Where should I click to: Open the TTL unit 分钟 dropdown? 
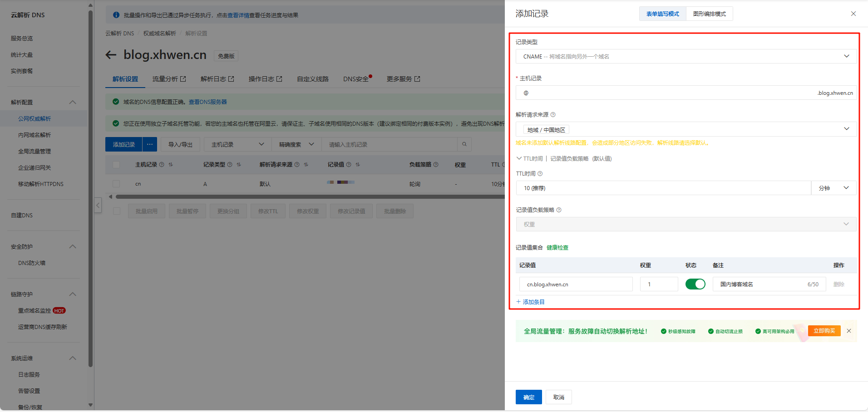[833, 188]
